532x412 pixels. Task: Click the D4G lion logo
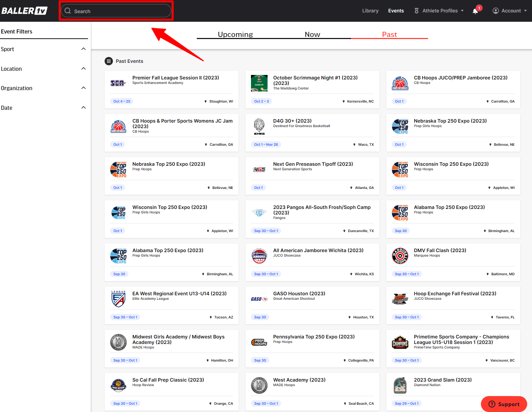(259, 126)
